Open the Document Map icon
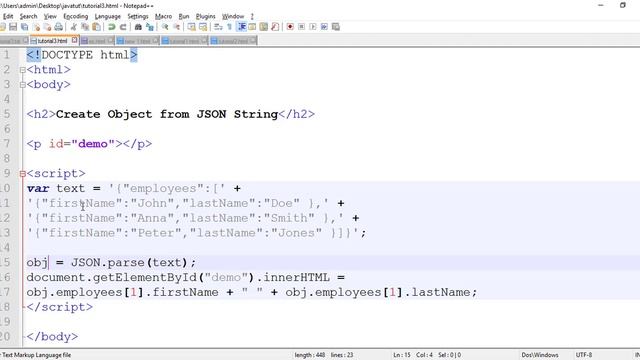Viewport: 640px width, 360px height. [x=264, y=27]
